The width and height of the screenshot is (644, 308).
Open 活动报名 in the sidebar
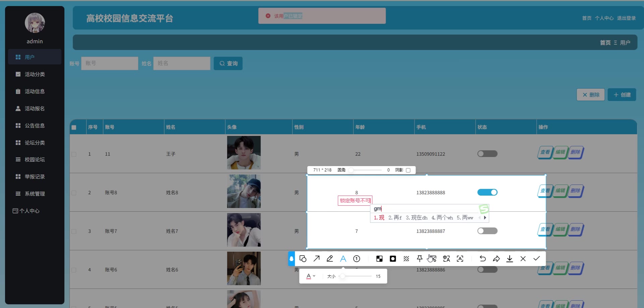pos(35,108)
